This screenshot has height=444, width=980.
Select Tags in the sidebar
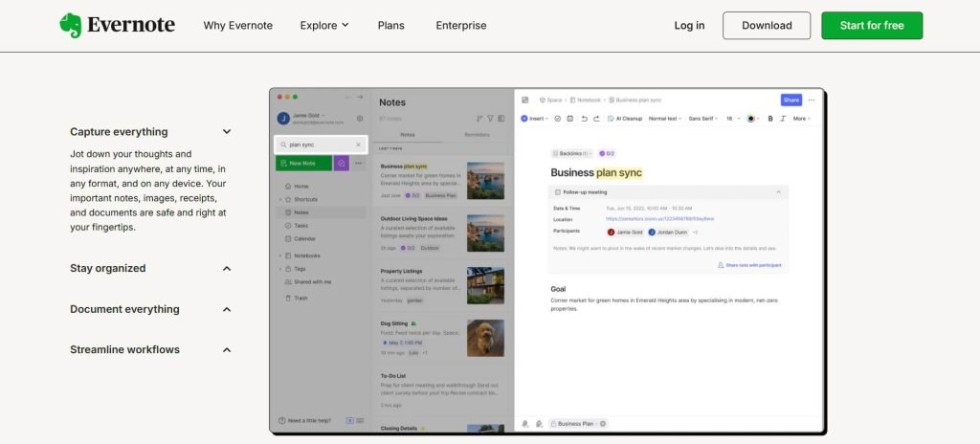tap(296, 269)
